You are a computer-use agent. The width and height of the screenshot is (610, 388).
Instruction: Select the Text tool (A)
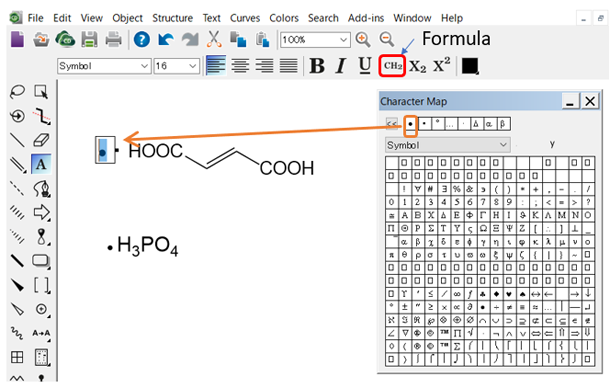pyautogui.click(x=41, y=164)
